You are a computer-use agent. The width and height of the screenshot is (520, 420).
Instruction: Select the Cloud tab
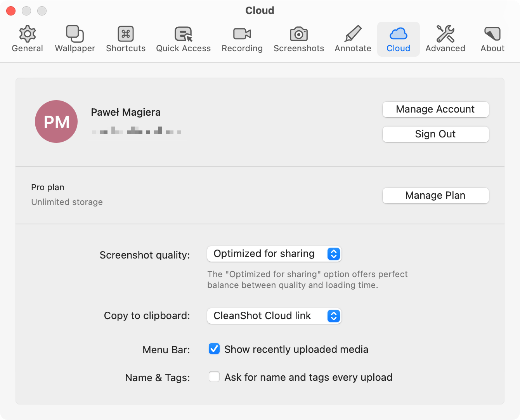tap(398, 39)
